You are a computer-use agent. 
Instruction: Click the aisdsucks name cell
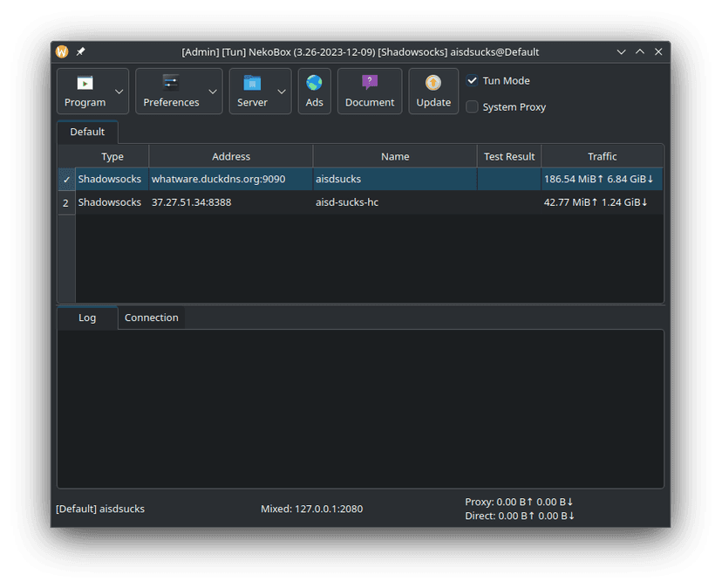click(395, 179)
